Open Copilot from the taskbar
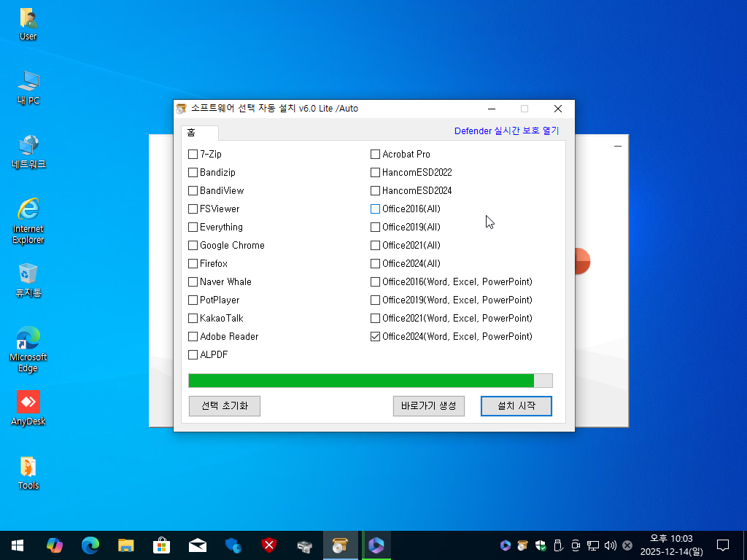The width and height of the screenshot is (747, 560). (54, 545)
